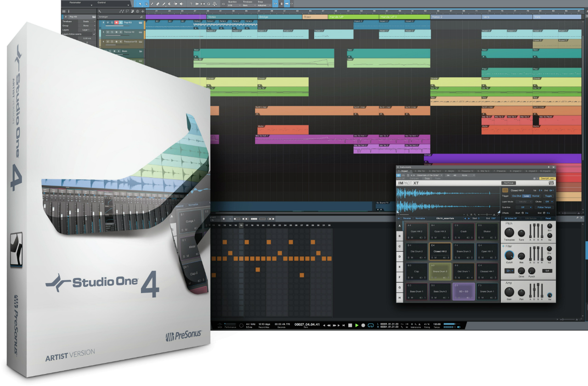Click the Hands UP arranger section
588x386 pixels.
point(353,17)
